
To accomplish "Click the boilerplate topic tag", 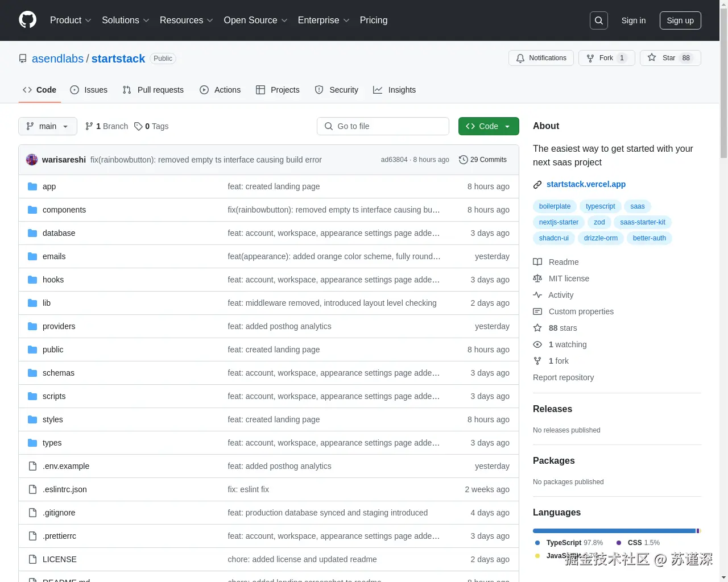I will [555, 206].
